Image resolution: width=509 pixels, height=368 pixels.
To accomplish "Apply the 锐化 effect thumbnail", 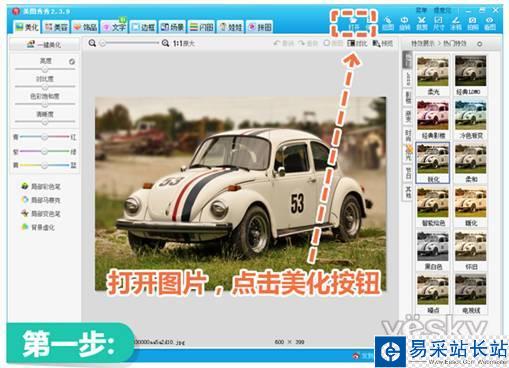I will (x=433, y=163).
